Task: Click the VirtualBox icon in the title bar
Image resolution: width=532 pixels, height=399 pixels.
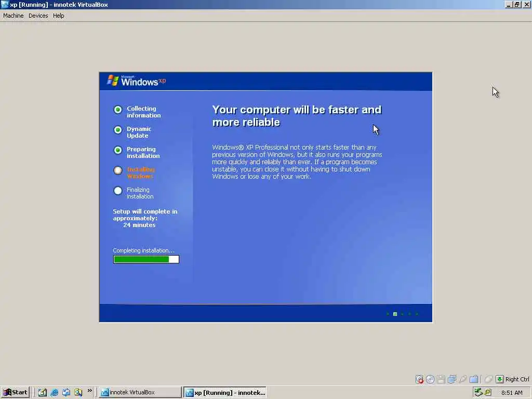Action: tap(5, 5)
